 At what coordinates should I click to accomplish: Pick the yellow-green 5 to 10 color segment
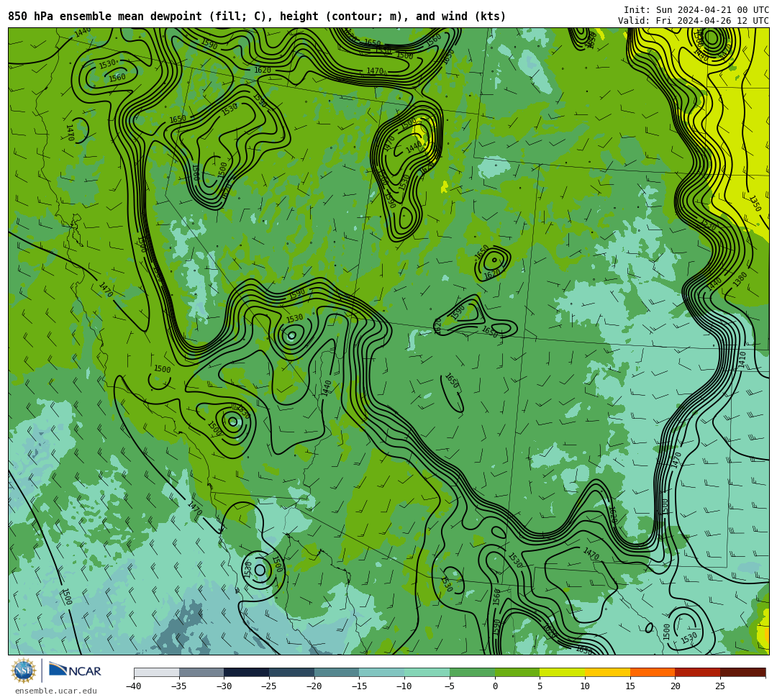click(563, 672)
